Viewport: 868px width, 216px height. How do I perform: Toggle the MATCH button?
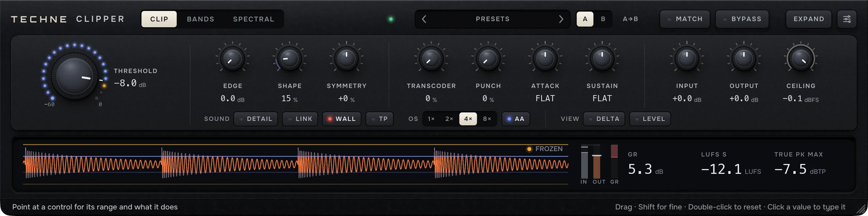click(x=685, y=19)
